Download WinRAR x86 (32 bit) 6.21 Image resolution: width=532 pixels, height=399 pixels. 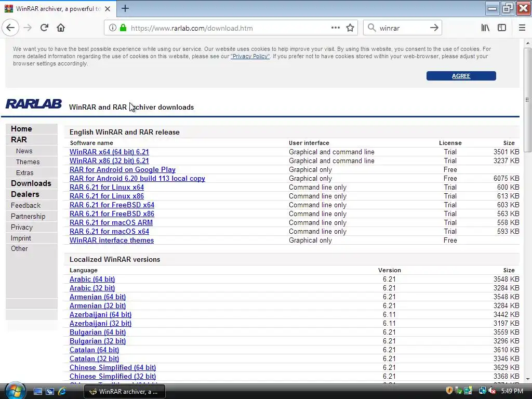click(x=109, y=161)
